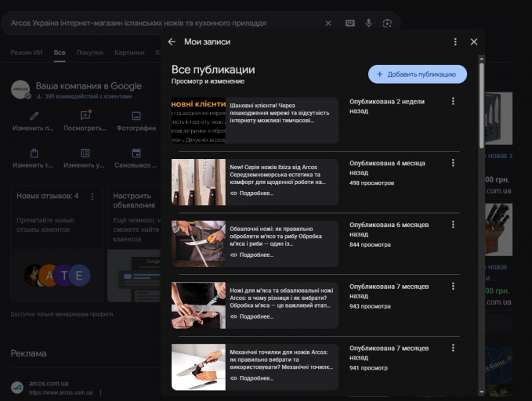Click the scrollbar up arrow in Мои записи

click(x=481, y=59)
